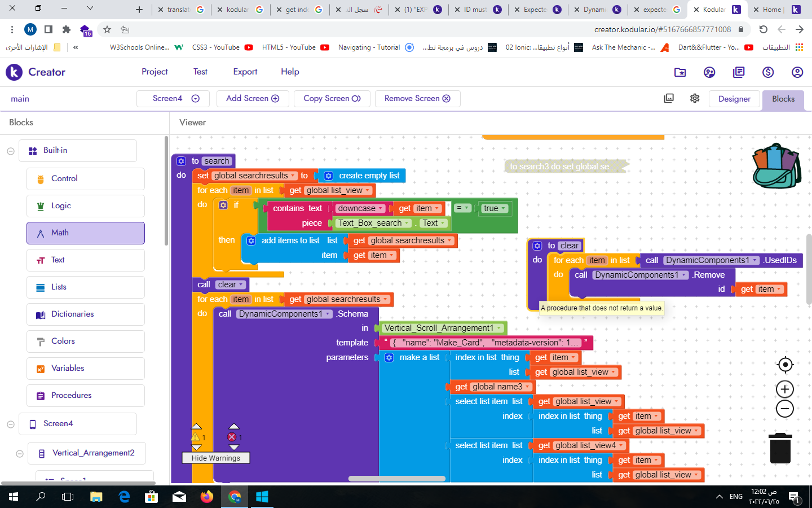Open project settings with the gear icon
Image resolution: width=812 pixels, height=508 pixels.
click(695, 98)
